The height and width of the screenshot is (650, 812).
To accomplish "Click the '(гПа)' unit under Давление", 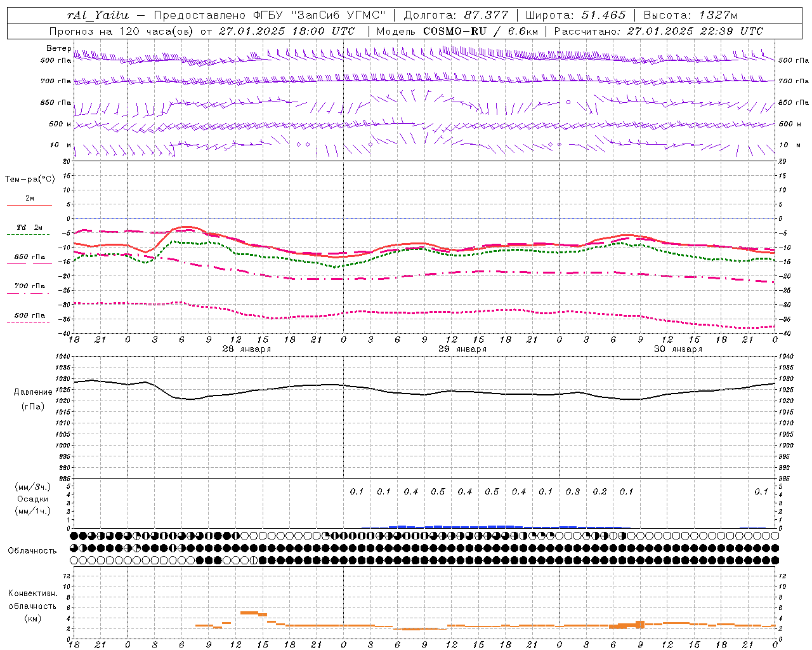I will click(x=33, y=406).
